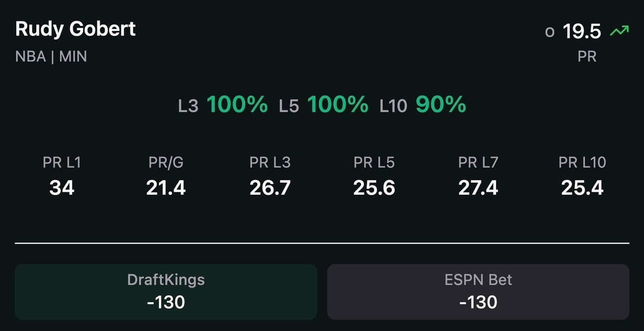Click the PR L1 value 34
This screenshot has height=331, width=644.
62,188
